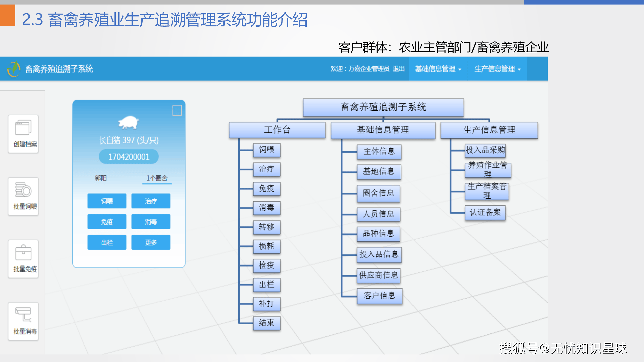Click the 基地信息 node
This screenshot has width=644, height=362.
379,172
